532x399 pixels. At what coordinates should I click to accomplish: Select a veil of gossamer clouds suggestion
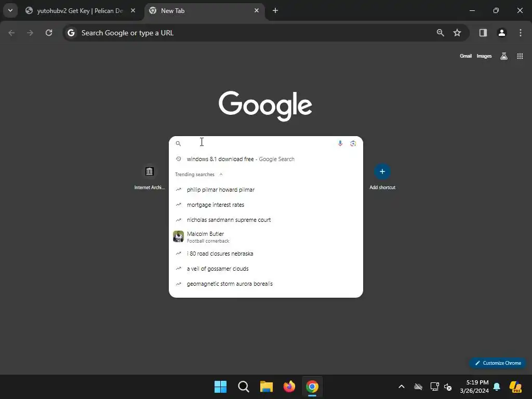pyautogui.click(x=266, y=269)
